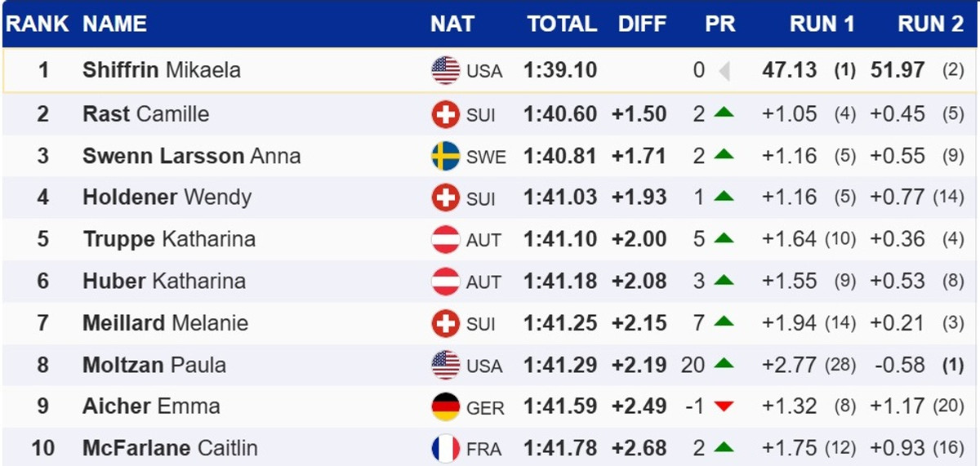Click the French flag beside Caitlin McFarlane

446,448
